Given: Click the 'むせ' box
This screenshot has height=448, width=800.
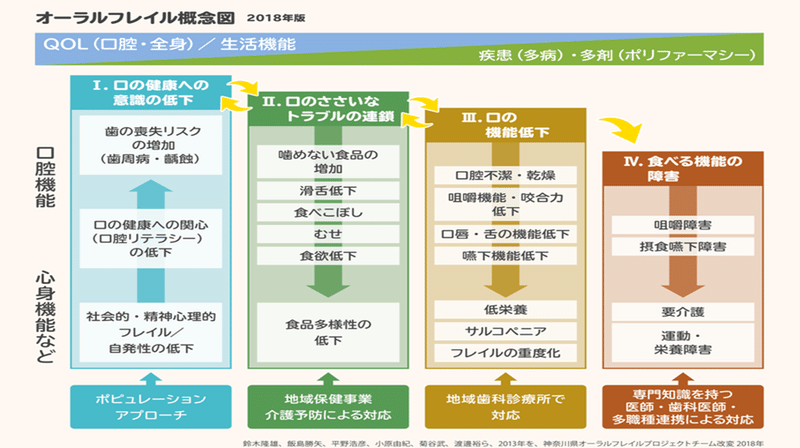Looking at the screenshot, I should coord(328,234).
